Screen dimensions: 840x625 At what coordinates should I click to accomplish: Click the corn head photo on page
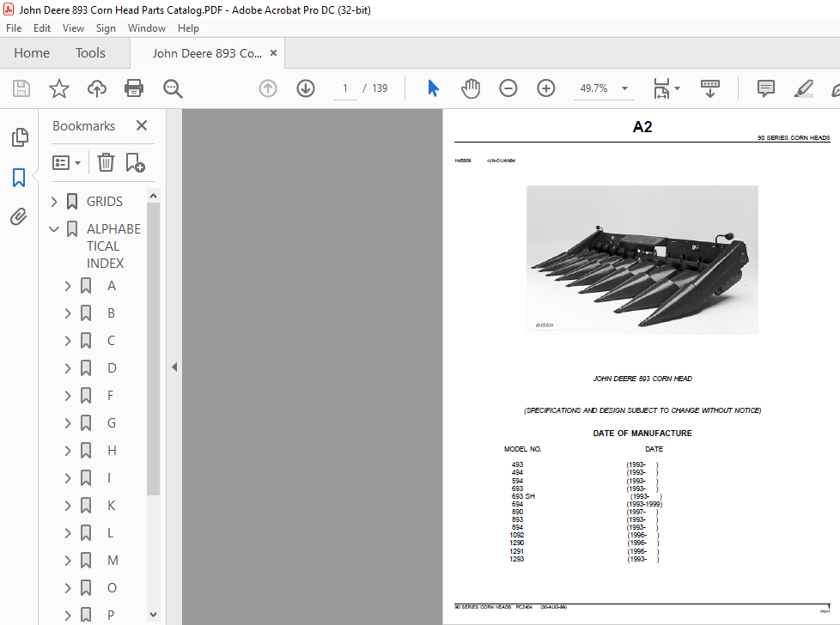pyautogui.click(x=642, y=260)
